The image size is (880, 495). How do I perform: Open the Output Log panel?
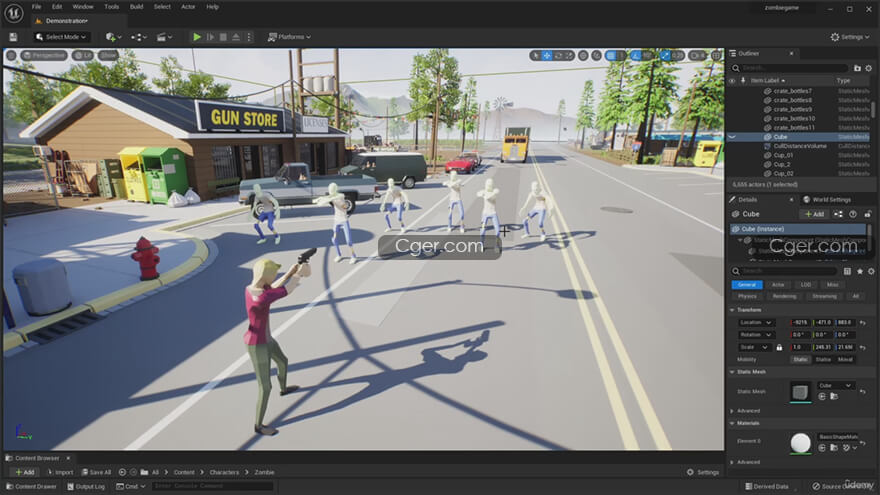(86, 487)
